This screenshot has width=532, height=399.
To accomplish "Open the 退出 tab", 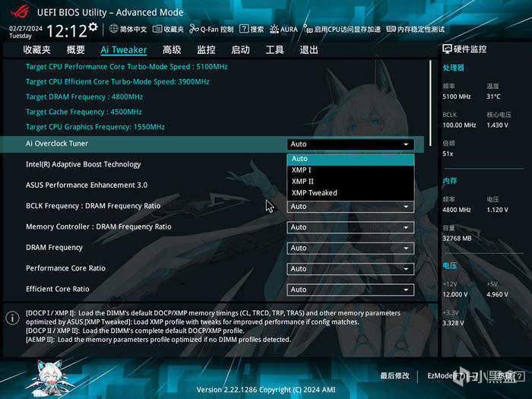I will [309, 50].
